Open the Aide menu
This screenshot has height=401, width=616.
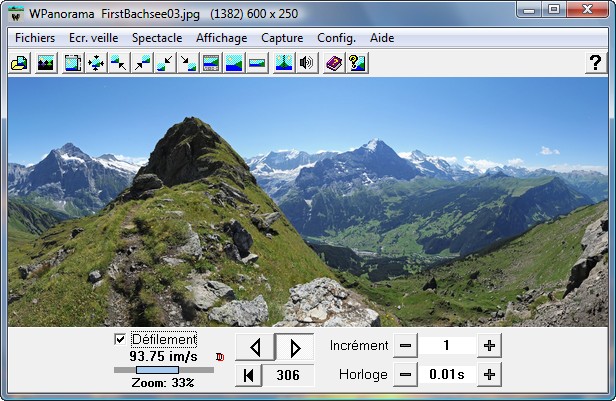[x=382, y=38]
